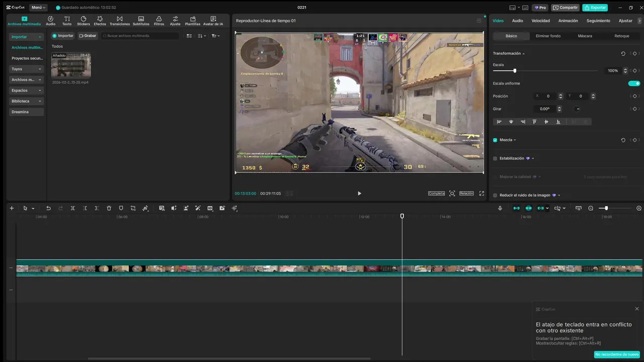Open the media sort dropdown
The image size is (644, 362).
pyautogui.click(x=202, y=36)
